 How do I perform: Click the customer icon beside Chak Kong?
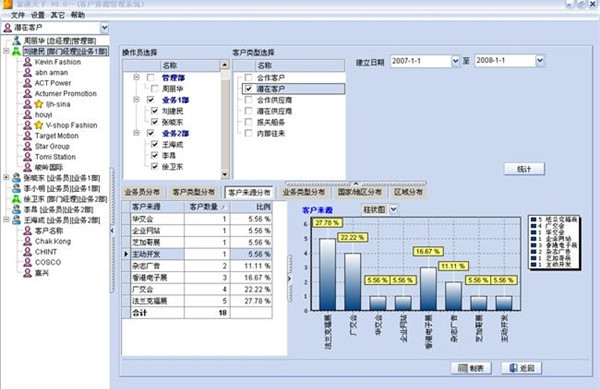[28, 241]
